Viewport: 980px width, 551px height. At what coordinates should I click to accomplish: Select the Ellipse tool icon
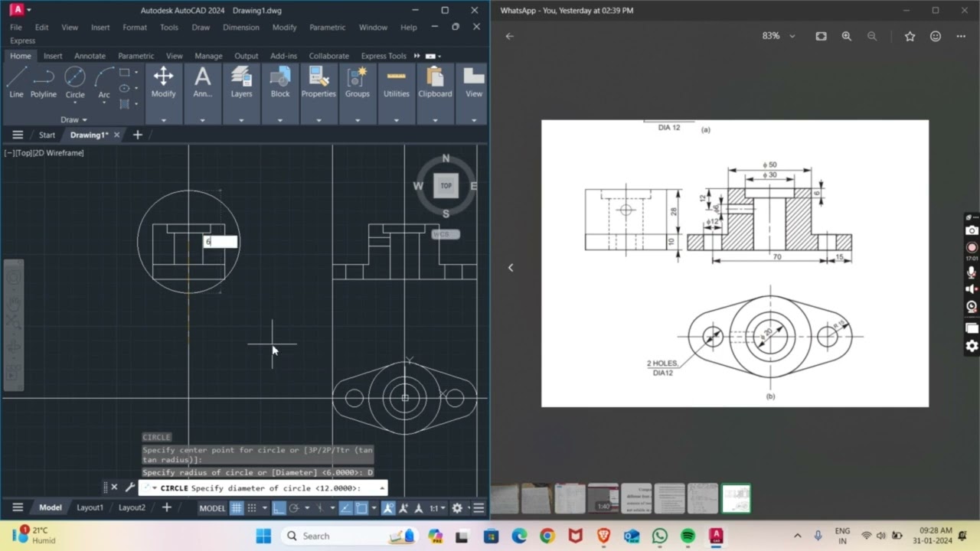point(124,88)
